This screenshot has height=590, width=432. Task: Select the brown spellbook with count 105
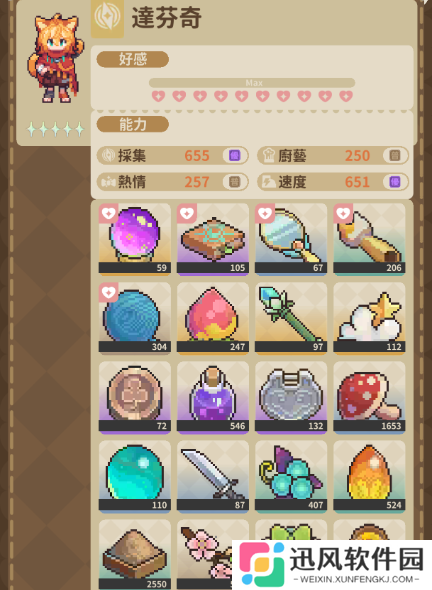tap(213, 239)
